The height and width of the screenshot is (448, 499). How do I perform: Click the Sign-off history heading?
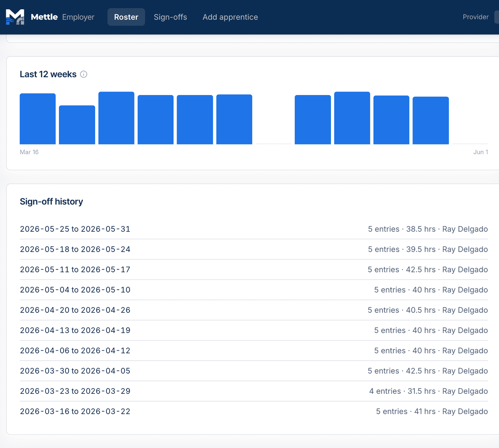[51, 201]
